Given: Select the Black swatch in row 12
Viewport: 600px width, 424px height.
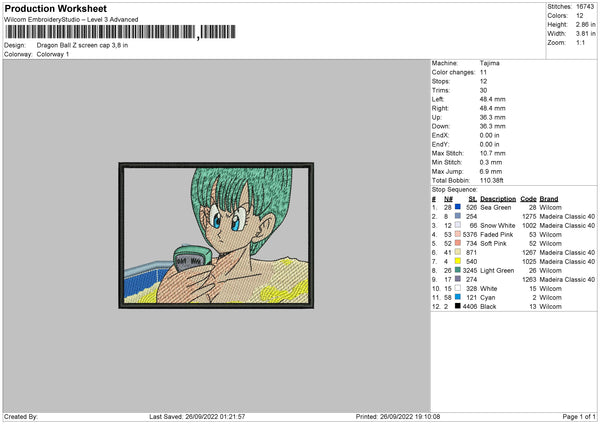Looking at the screenshot, I should 458,306.
